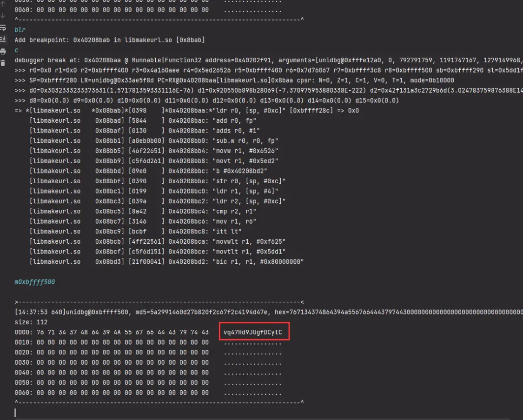This screenshot has height=420, width=523.
Task: Click the 'd8=0x0(0.0)' register line
Action: 207,100
